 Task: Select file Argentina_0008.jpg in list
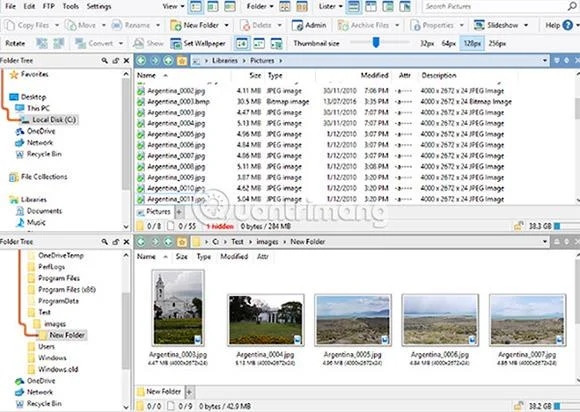(x=176, y=166)
